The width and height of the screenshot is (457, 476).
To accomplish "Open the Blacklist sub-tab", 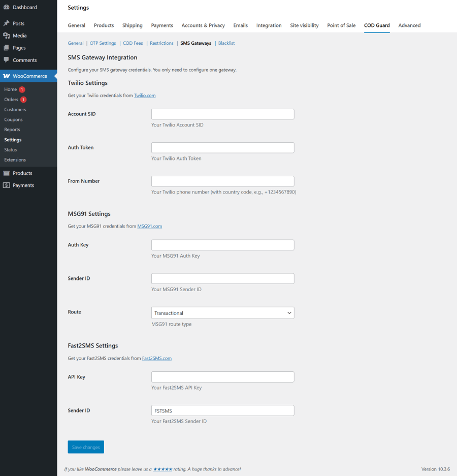I will coord(226,43).
